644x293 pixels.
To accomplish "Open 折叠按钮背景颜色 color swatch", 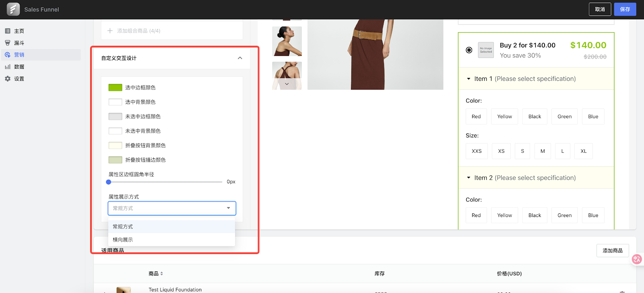I will click(x=116, y=145).
